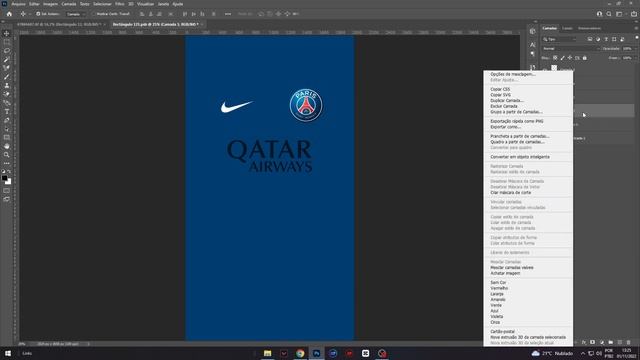Choose Converter em objeto inteligente
The image size is (640, 360).
pos(520,157)
